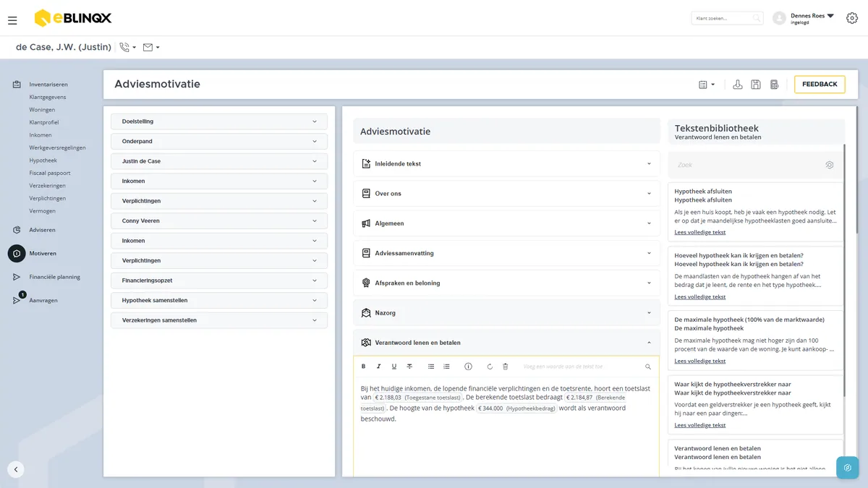
Task: Click the info icon in the editor toolbar
Action: tap(468, 367)
